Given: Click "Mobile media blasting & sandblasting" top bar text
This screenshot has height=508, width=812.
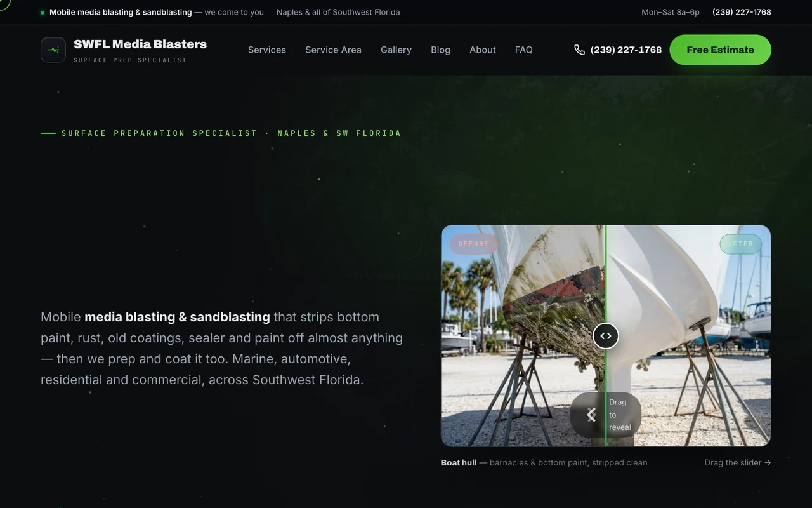Looking at the screenshot, I should click(x=121, y=12).
